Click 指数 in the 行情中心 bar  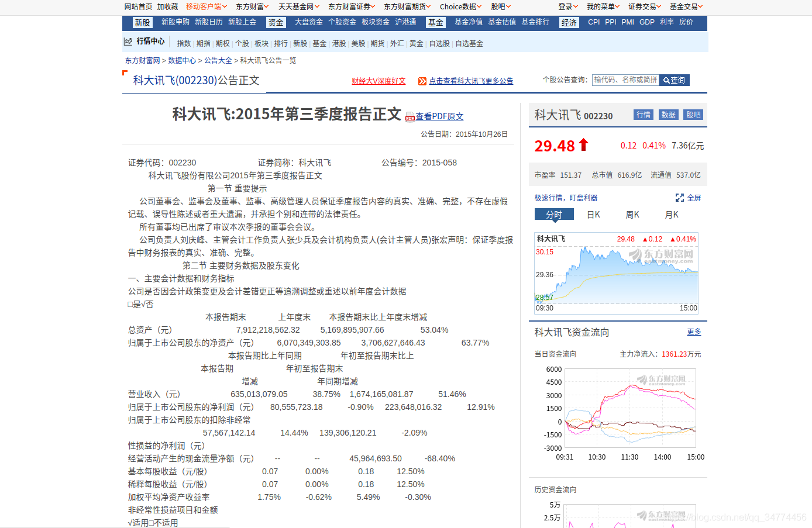pyautogui.click(x=184, y=43)
